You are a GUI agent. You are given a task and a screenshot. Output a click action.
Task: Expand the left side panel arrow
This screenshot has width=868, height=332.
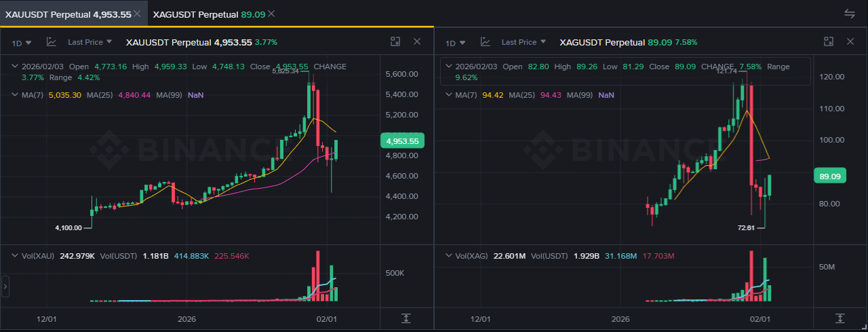click(5, 287)
